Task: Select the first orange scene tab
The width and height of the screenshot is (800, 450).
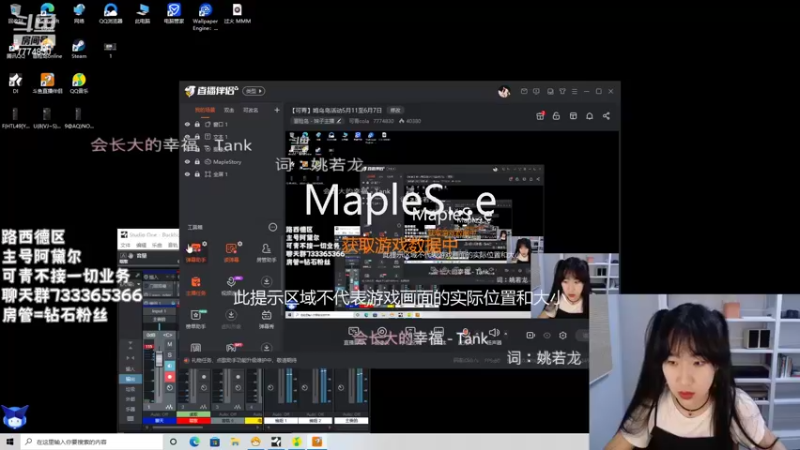Action: pyautogui.click(x=205, y=110)
